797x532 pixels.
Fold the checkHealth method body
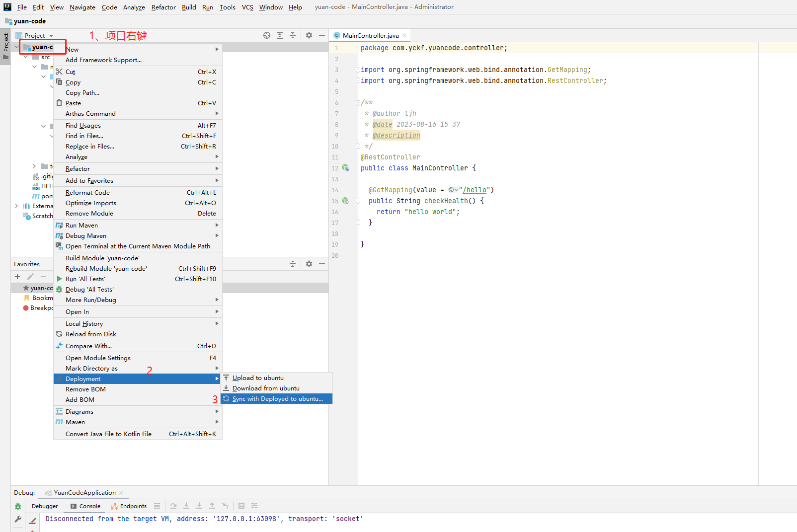[x=358, y=201]
